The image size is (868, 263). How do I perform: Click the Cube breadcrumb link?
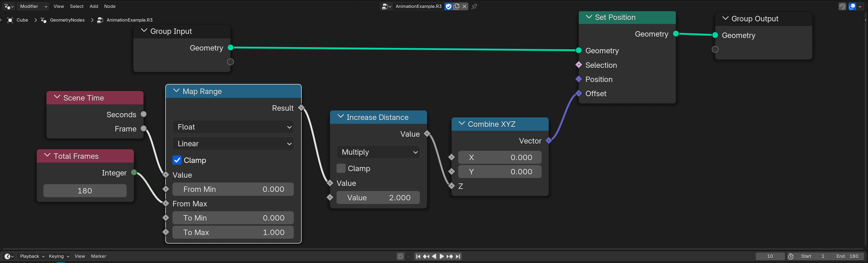point(22,20)
